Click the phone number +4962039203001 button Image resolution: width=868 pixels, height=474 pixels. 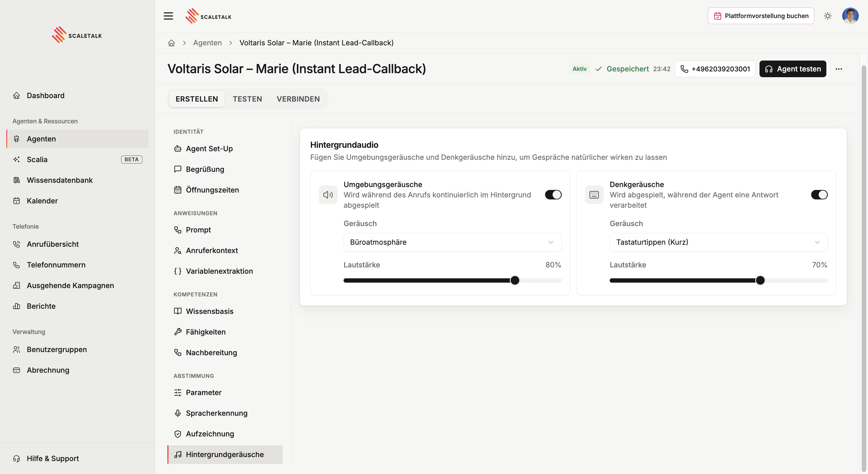[x=715, y=69]
